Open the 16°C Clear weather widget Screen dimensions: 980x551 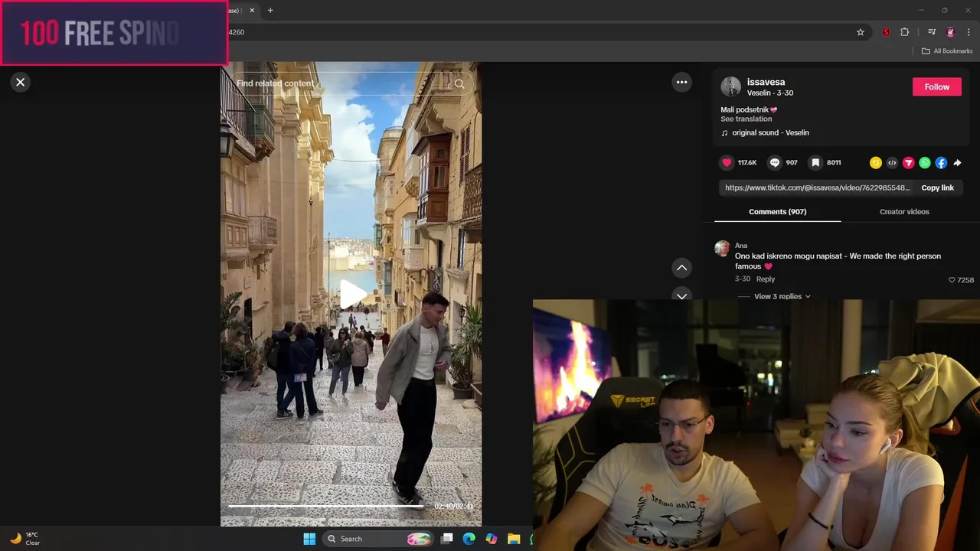point(24,539)
